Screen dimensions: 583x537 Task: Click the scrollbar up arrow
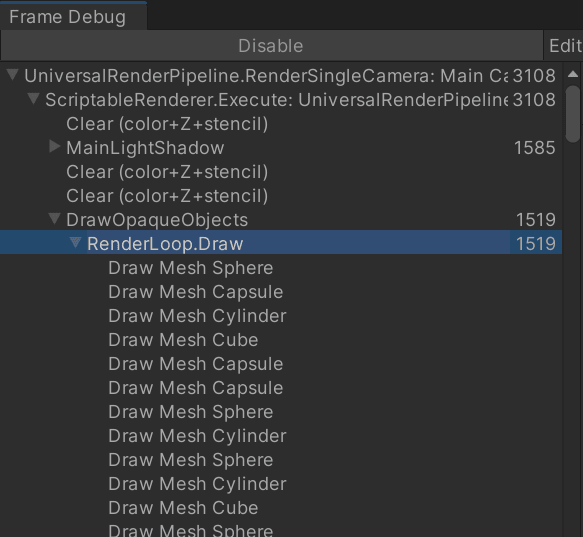click(x=573, y=74)
